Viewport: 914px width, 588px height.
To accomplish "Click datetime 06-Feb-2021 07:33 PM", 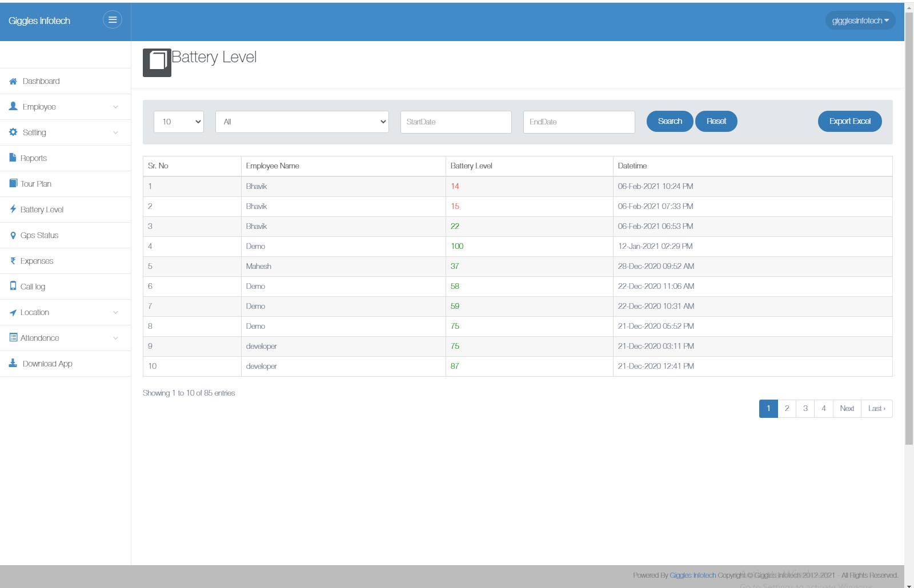I will tap(655, 206).
